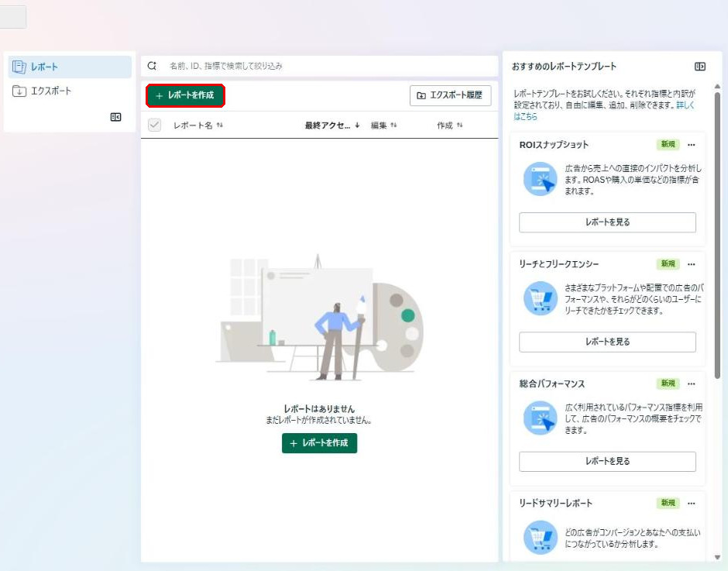View report for 総合パフォーマンス
728x571 pixels.
coord(607,461)
